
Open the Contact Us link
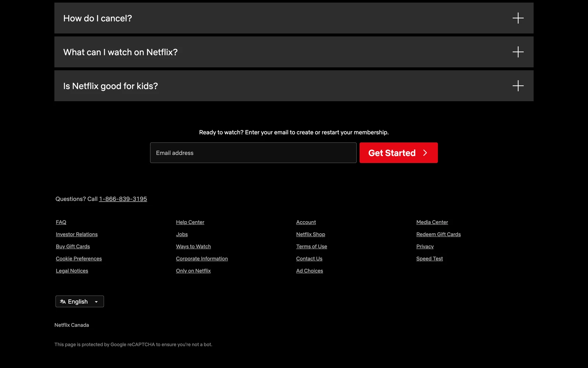(x=309, y=259)
